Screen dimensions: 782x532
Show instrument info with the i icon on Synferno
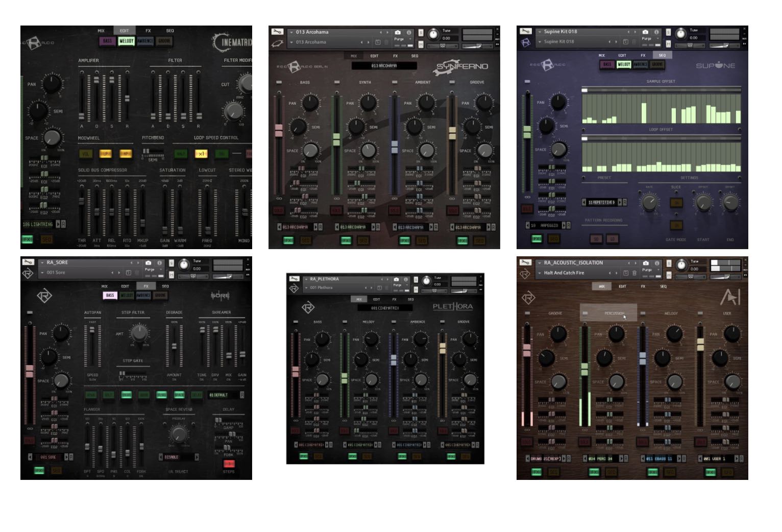point(409,33)
